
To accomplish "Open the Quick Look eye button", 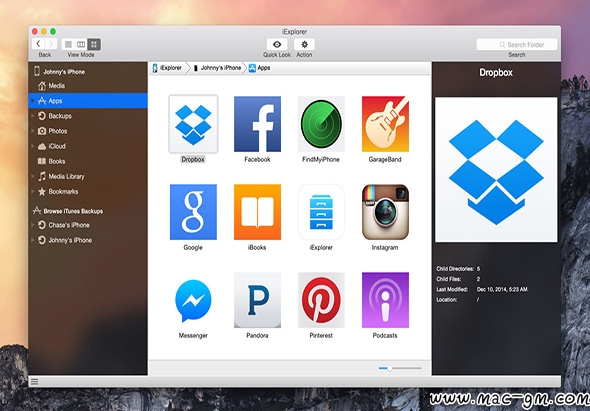I will pos(277,44).
